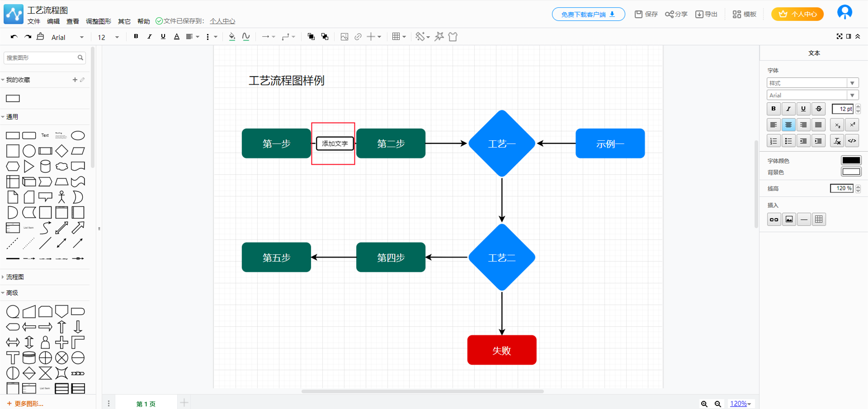Screen dimensions: 868x409
Task: Click the 免费下载客户端 button
Action: point(588,14)
